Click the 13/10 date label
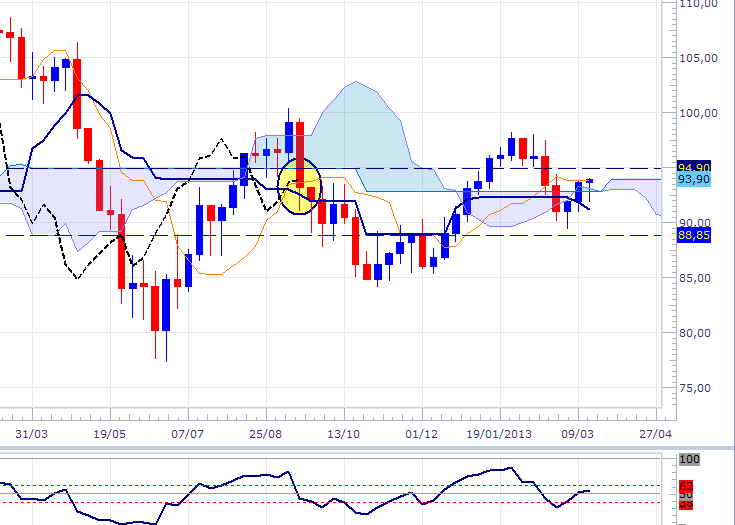The image size is (735, 525). (x=344, y=436)
